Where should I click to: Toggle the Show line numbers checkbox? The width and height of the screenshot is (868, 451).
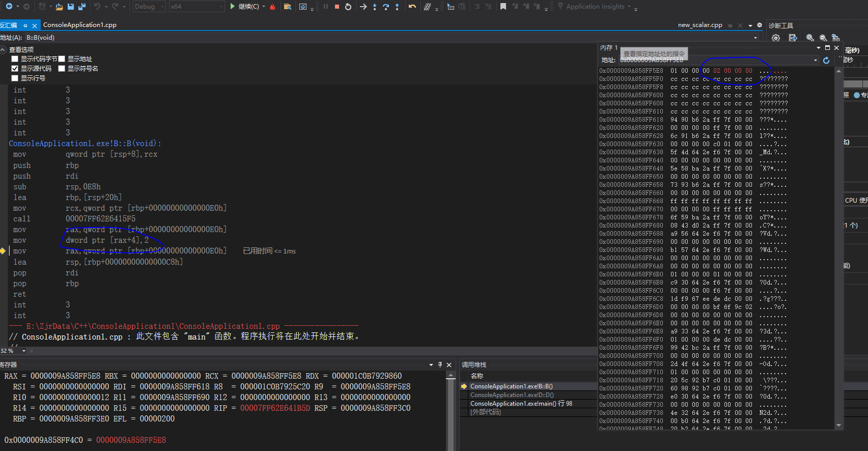point(15,78)
